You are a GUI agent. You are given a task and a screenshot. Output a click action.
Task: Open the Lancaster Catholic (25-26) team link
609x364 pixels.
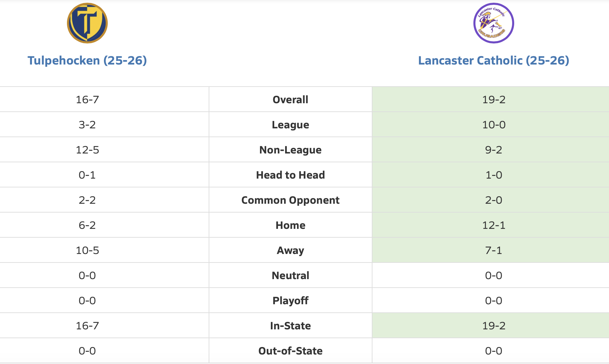tap(493, 60)
